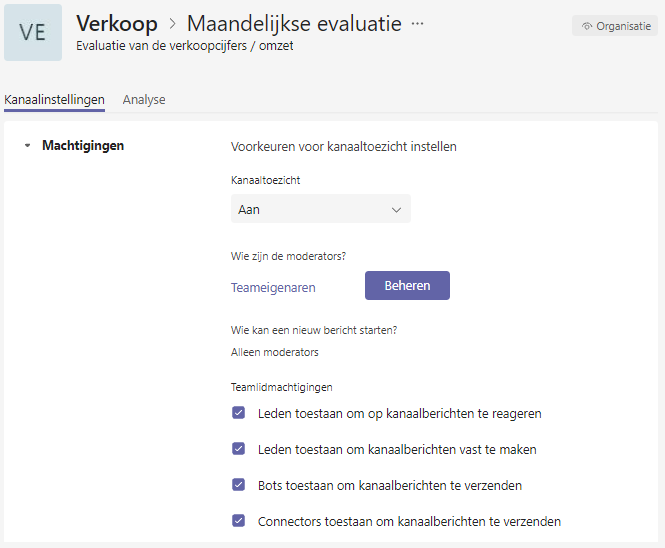The height and width of the screenshot is (548, 665).
Task: Toggle Bots toestaan om kanaalberichten te verzenden
Action: point(238,485)
